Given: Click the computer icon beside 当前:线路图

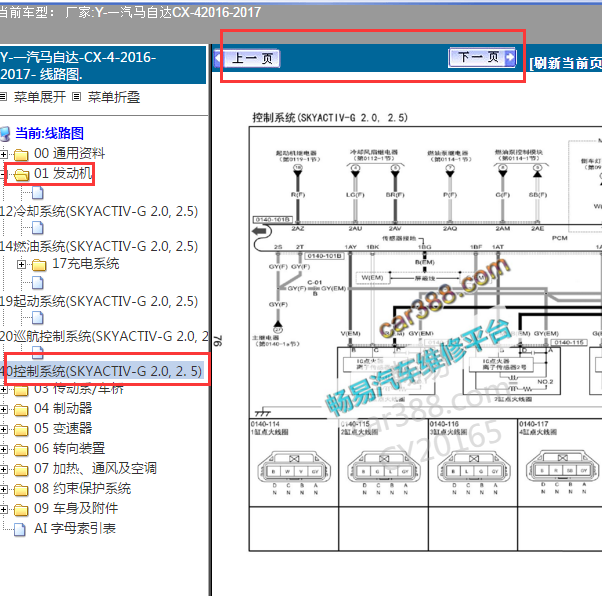Looking at the screenshot, I should coord(5,134).
